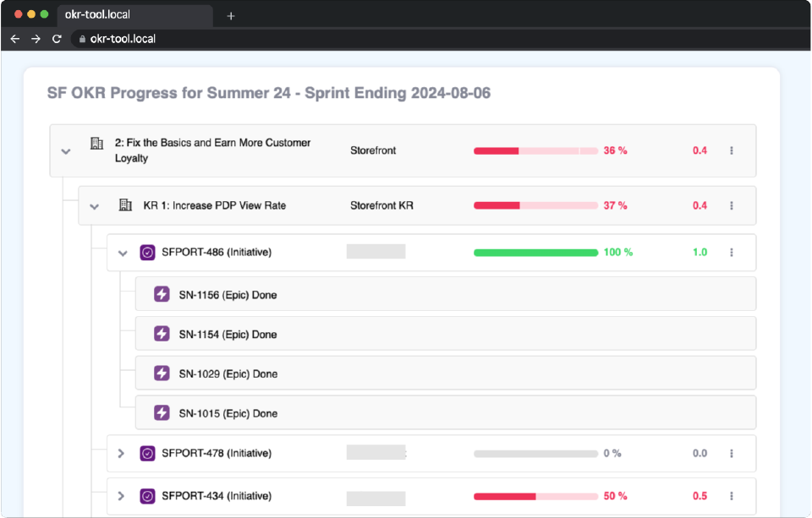Click the 1.0 score for SFPORT-486

pos(700,253)
